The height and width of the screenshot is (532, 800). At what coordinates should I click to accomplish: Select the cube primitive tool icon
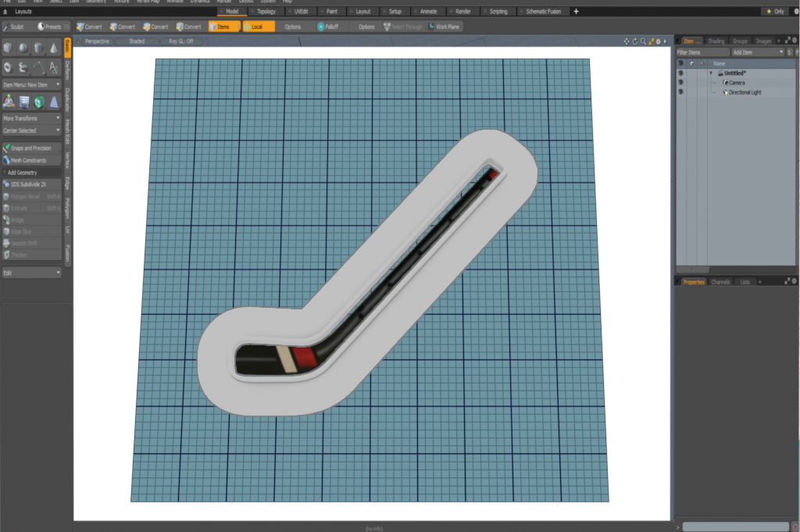[x=8, y=48]
